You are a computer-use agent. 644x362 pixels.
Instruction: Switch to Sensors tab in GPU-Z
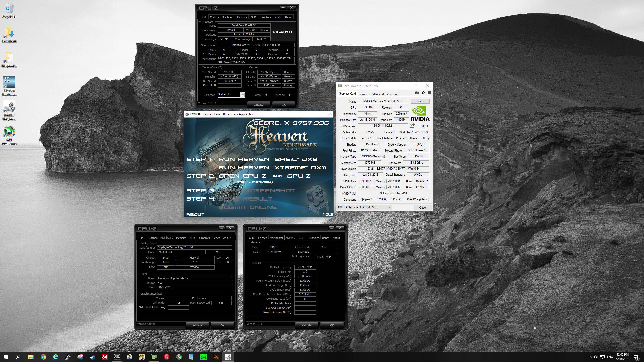click(364, 94)
